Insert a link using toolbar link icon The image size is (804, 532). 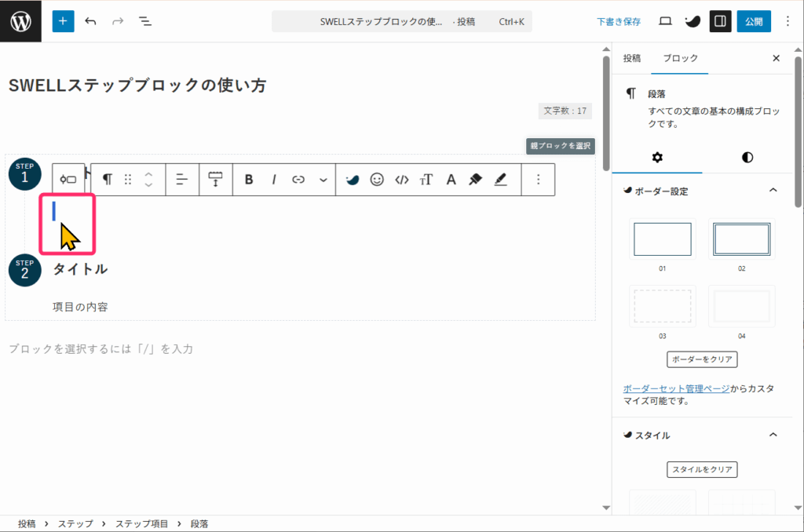click(298, 180)
